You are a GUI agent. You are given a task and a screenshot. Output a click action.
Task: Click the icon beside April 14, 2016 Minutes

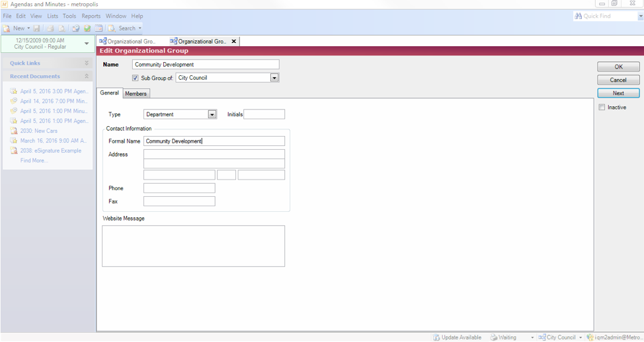point(13,101)
